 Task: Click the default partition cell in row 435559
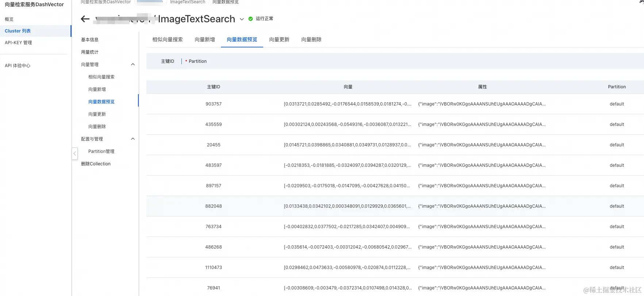click(617, 124)
